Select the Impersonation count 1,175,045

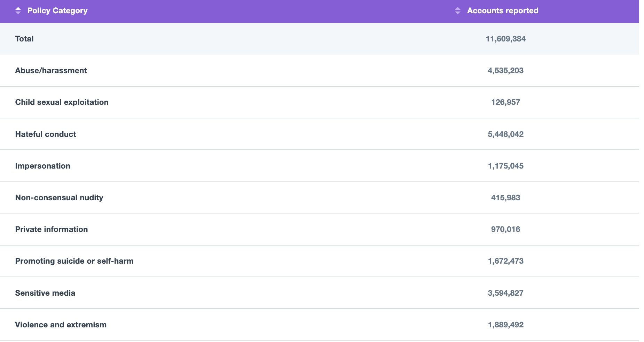click(505, 166)
